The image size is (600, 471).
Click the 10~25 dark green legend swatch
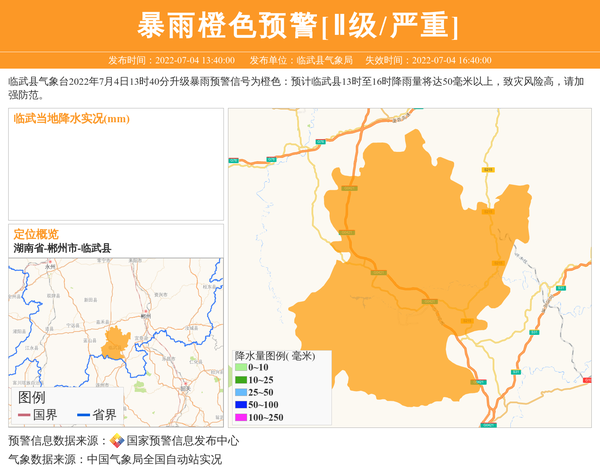[240, 380]
